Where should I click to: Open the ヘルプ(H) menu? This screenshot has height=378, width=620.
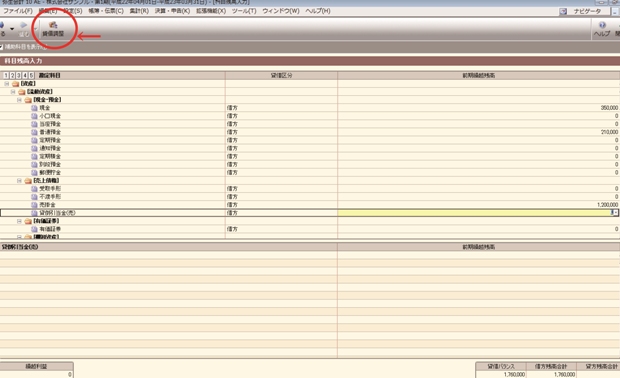coord(318,11)
